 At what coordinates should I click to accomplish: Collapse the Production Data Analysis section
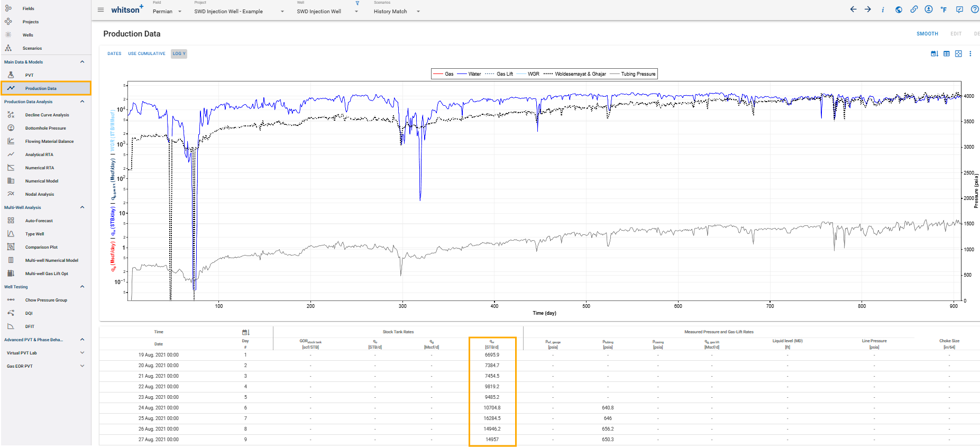pyautogui.click(x=82, y=102)
